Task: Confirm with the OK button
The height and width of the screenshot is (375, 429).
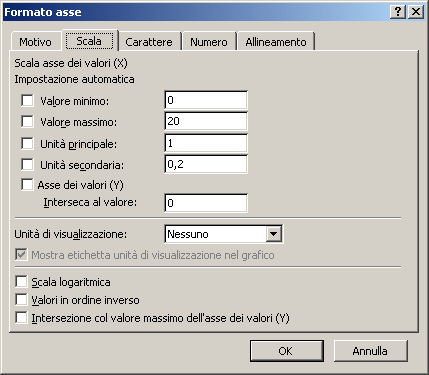Action: tap(287, 351)
